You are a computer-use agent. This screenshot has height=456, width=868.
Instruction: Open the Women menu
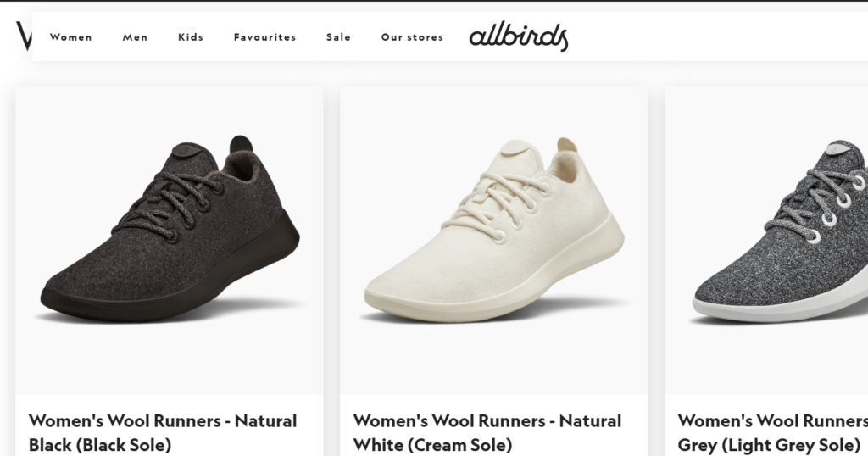click(x=71, y=37)
